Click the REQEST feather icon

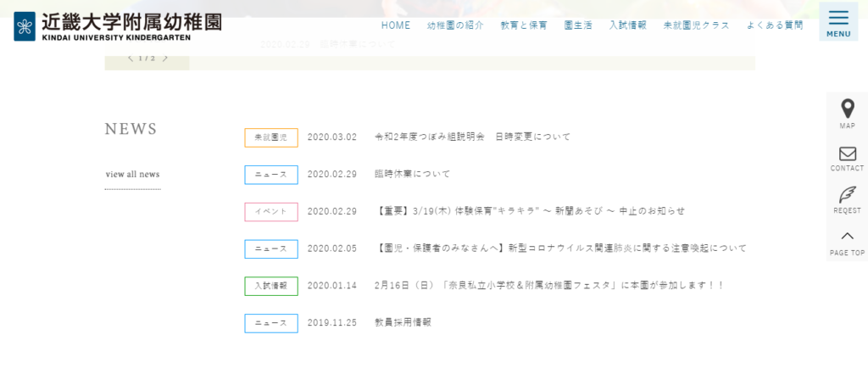coord(847,195)
